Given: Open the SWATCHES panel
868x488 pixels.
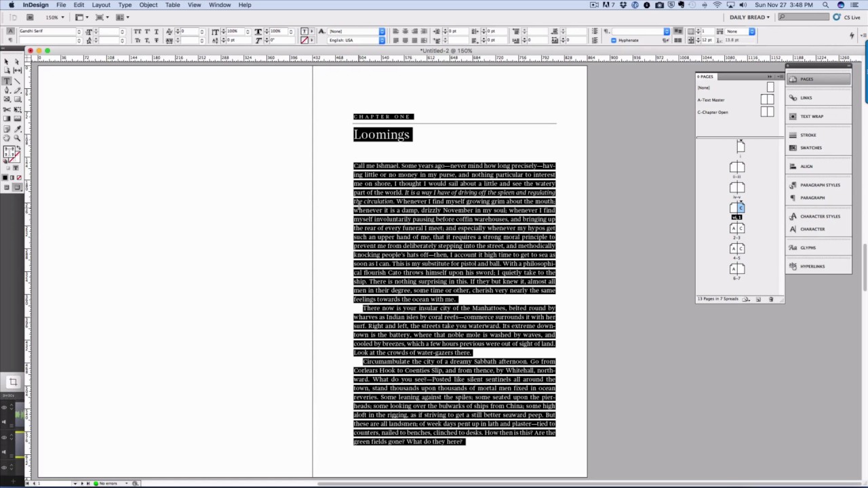Looking at the screenshot, I should click(x=819, y=148).
